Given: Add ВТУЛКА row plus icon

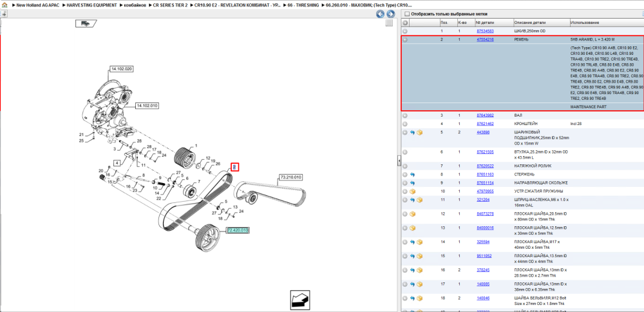Looking at the screenshot, I should (405, 151).
